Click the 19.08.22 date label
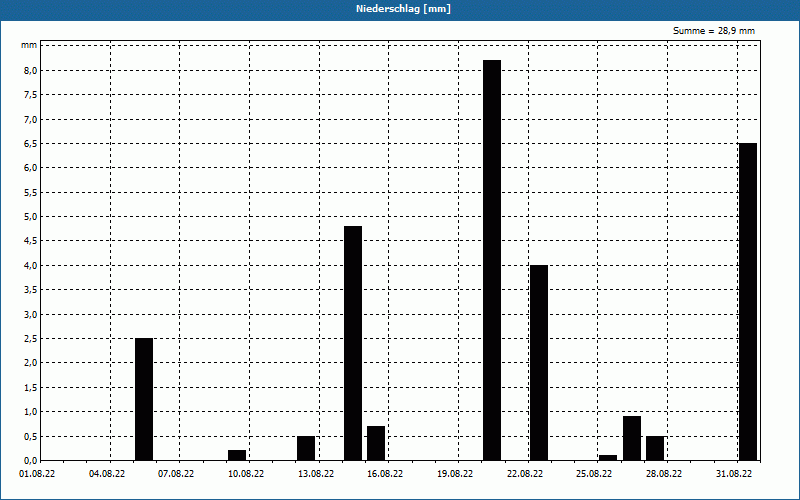Viewport: 800px width, 500px height. tap(455, 474)
